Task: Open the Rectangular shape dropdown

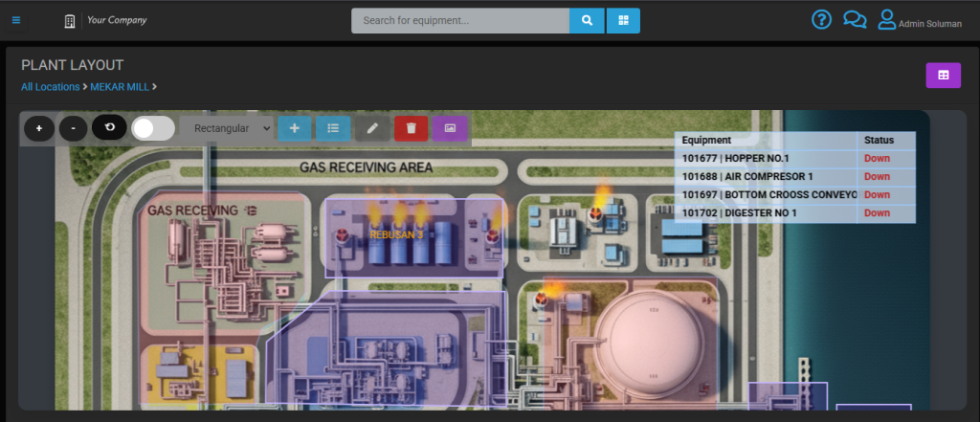Action: pos(226,128)
